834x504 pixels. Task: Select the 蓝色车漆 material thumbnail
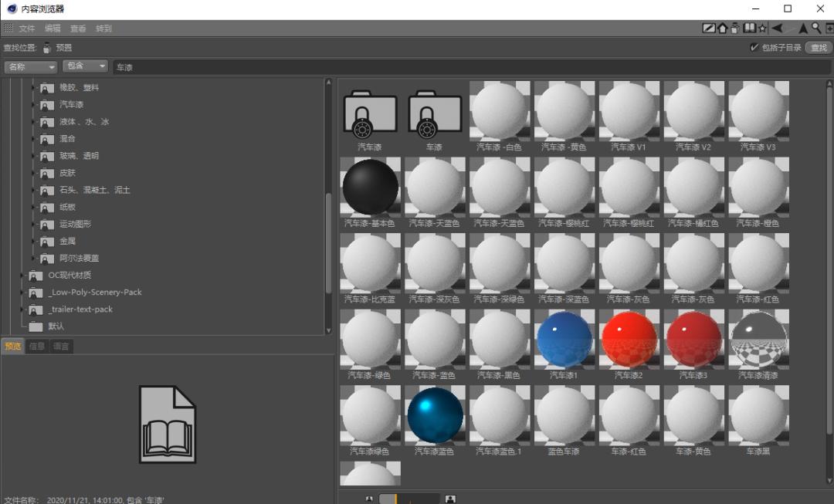(x=564, y=415)
